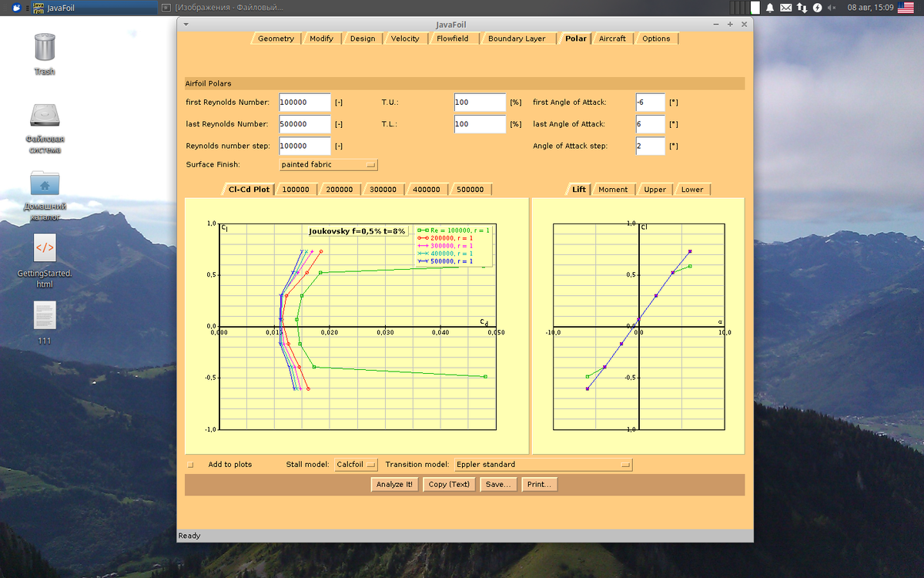924x578 pixels.
Task: Switch to Изображения file manager taskbar entry
Action: tap(223, 8)
